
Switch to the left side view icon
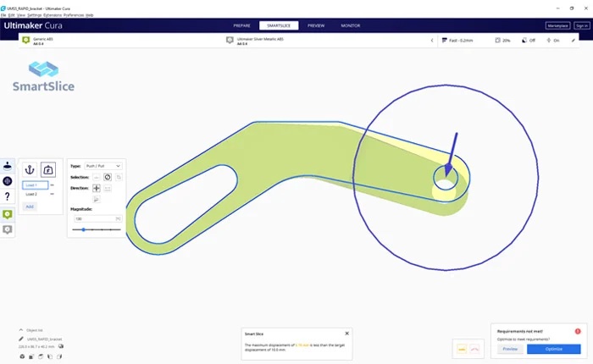point(50,356)
